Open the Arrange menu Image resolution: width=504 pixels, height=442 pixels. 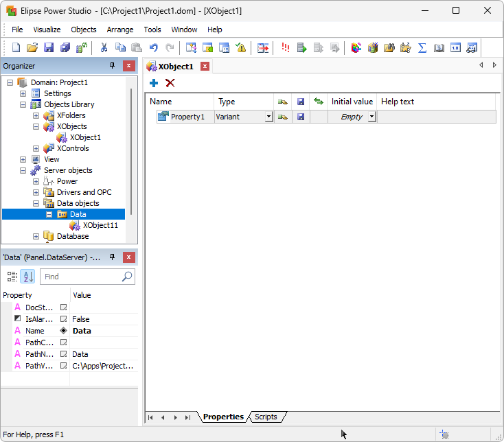click(120, 30)
